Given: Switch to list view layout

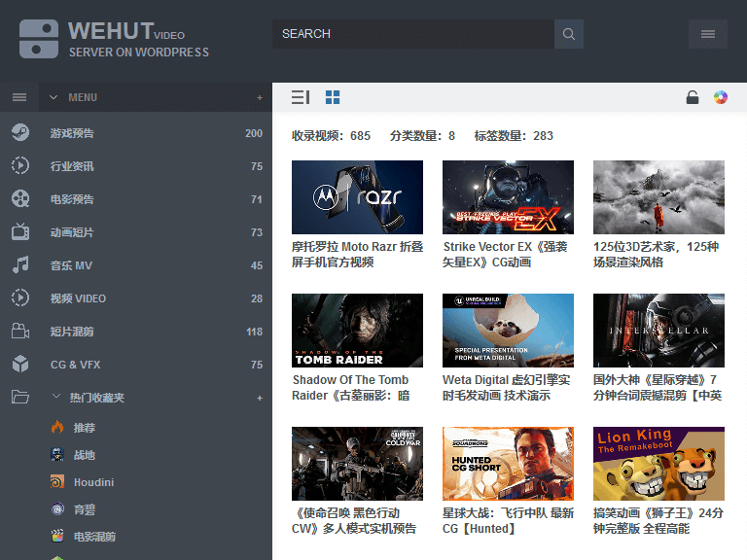Looking at the screenshot, I should coord(301,97).
